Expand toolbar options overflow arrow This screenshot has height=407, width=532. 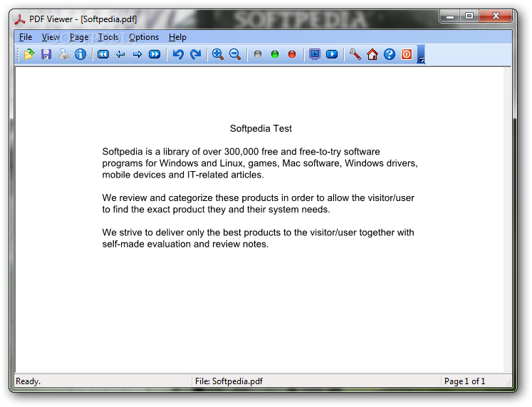tap(421, 54)
